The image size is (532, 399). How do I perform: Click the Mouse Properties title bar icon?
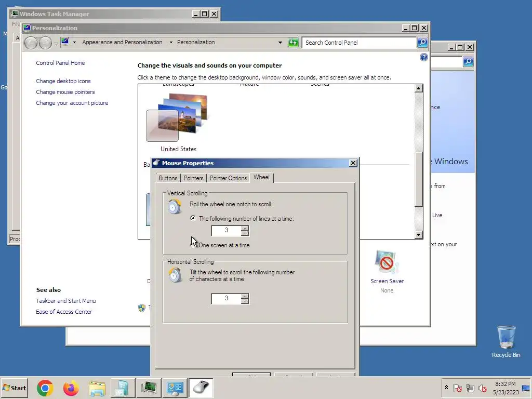[x=156, y=163]
